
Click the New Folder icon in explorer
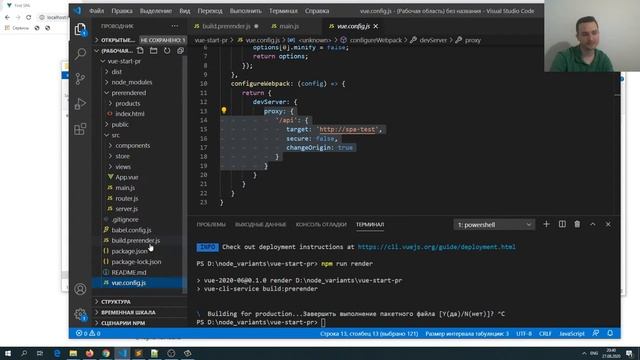pos(153,51)
